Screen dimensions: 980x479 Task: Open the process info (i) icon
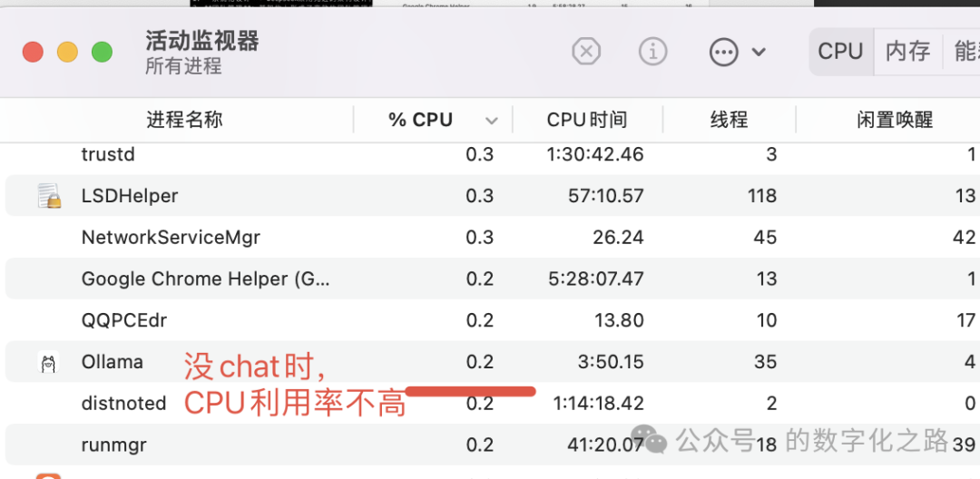tap(652, 52)
